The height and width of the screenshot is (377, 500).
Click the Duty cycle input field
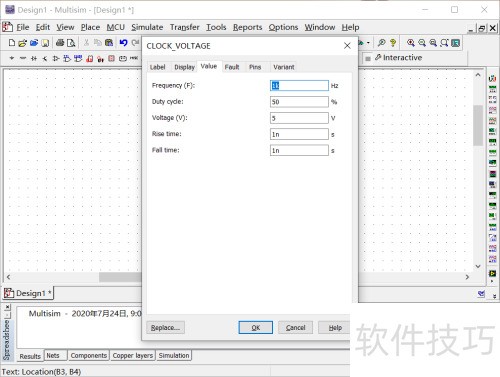[299, 102]
